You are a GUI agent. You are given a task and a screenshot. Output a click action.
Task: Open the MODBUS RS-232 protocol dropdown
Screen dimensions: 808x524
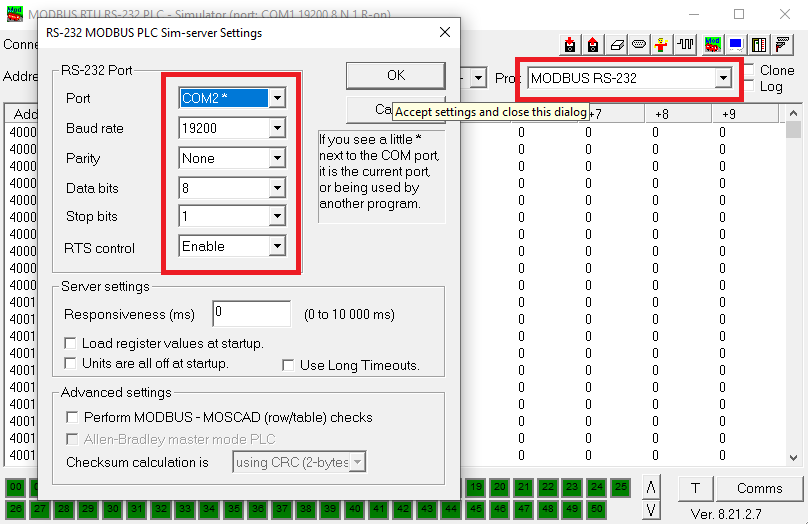point(723,78)
